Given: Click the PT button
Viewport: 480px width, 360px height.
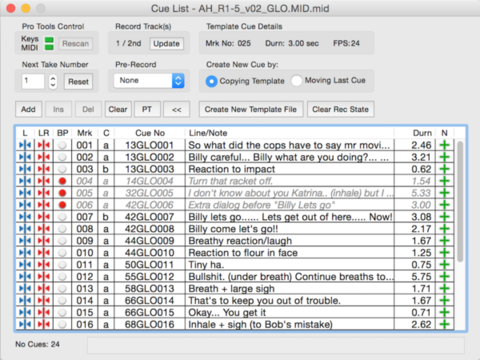Looking at the screenshot, I should click(147, 109).
